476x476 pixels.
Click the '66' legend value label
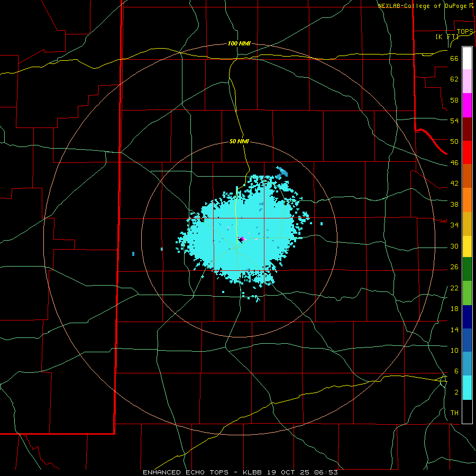point(454,58)
